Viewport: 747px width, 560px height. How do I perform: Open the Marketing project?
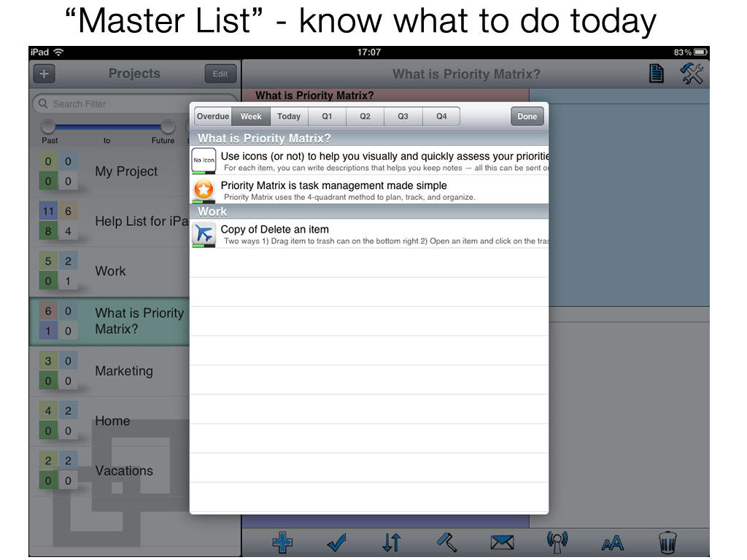[x=109, y=371]
